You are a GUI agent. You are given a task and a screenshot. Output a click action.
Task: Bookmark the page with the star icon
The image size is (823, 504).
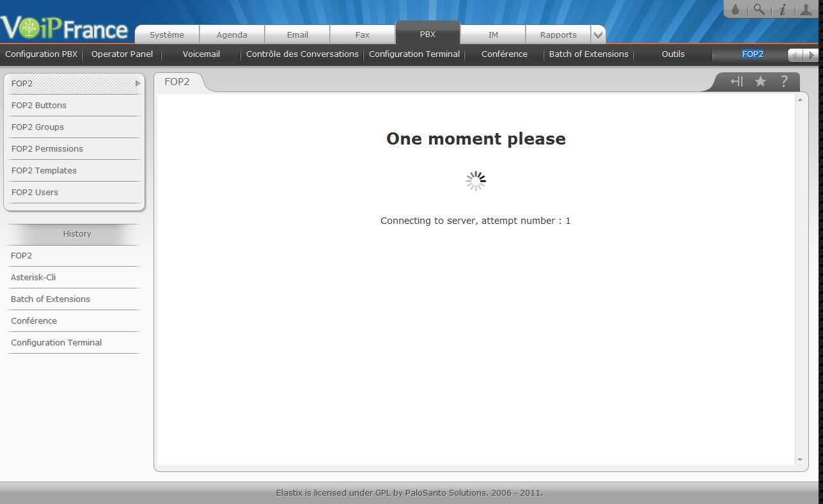[760, 81]
